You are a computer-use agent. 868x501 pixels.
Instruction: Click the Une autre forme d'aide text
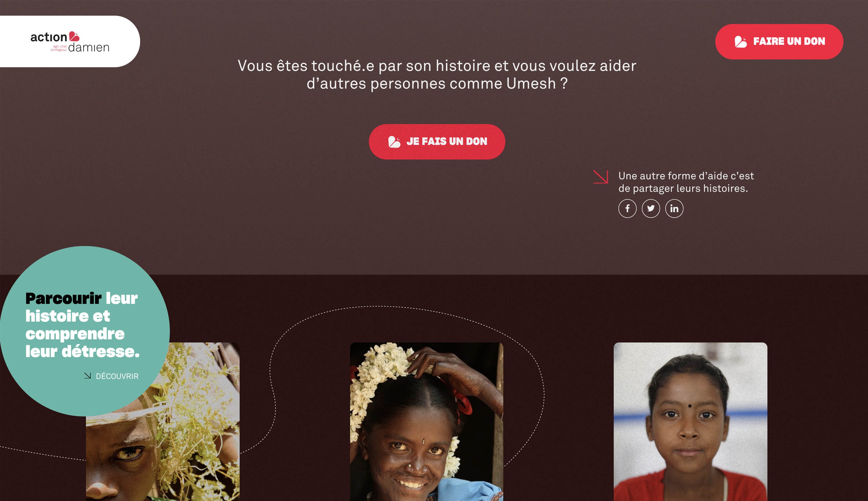(686, 182)
